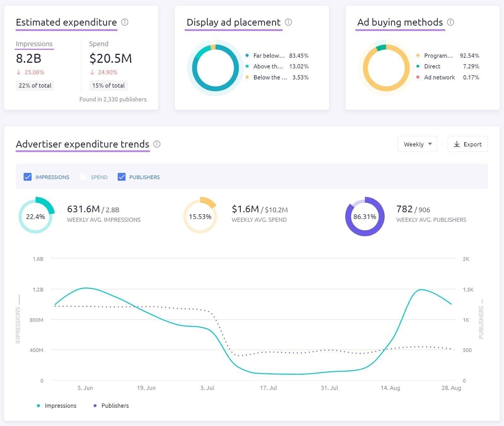504x426 pixels.
Task: Click the Programmatic legend color dot
Action: (417, 55)
